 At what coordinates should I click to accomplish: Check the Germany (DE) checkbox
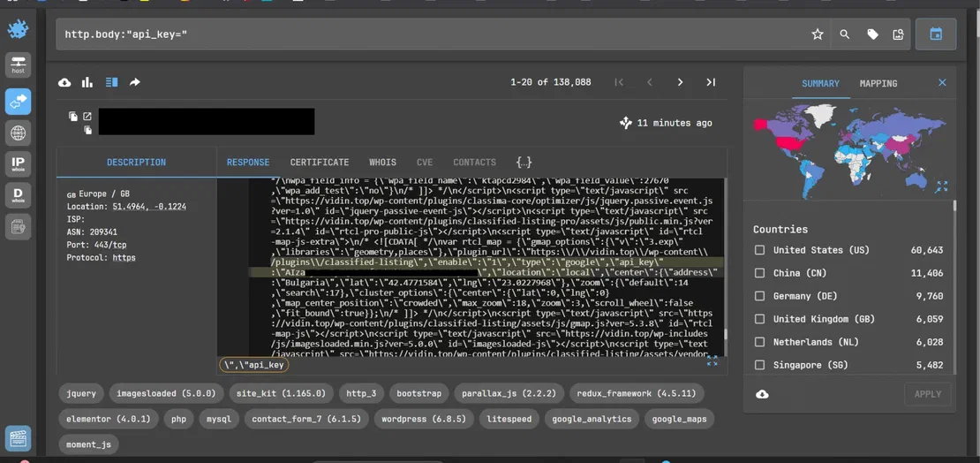759,296
